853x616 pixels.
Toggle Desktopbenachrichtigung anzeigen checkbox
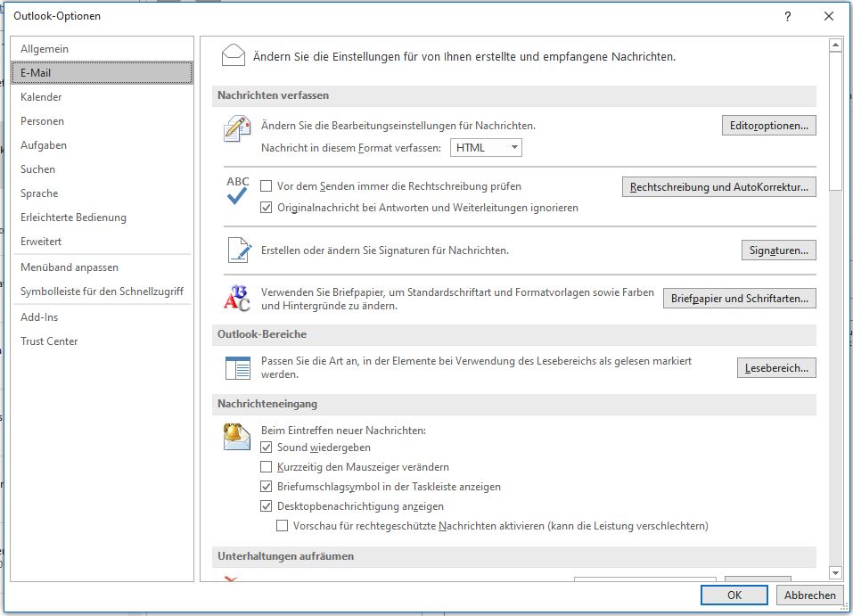point(266,506)
